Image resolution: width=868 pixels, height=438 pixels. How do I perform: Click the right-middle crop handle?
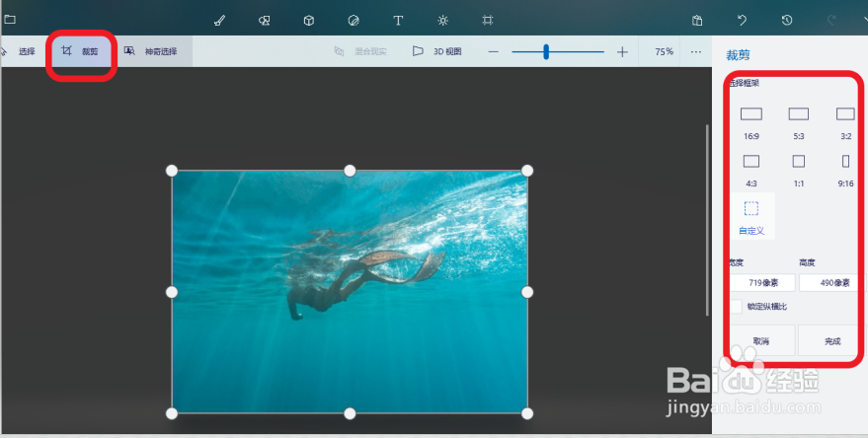pyautogui.click(x=527, y=291)
